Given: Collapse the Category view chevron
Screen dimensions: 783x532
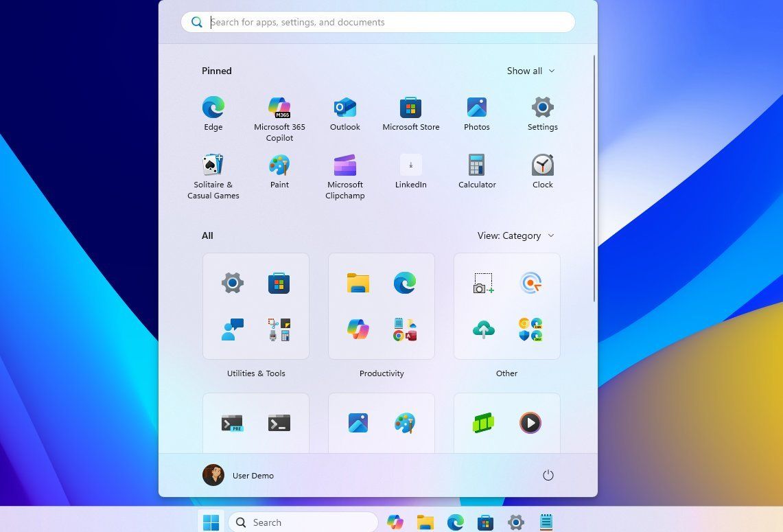Looking at the screenshot, I should 550,235.
